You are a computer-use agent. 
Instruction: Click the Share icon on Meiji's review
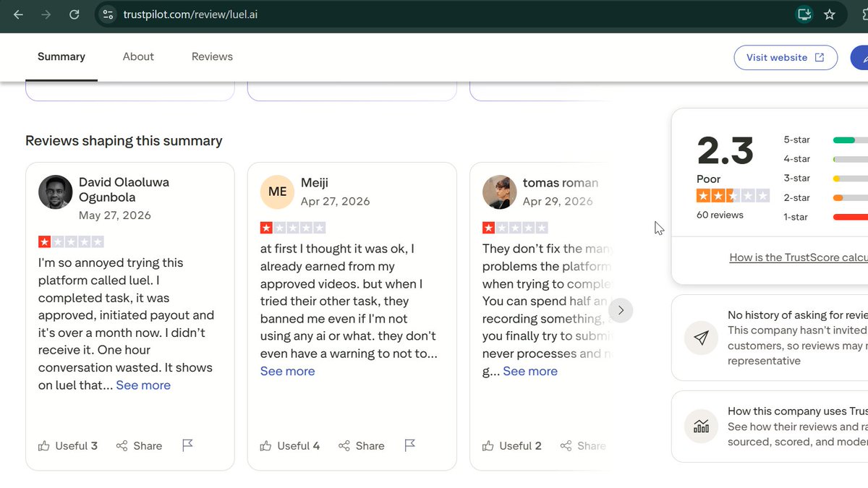coord(344,446)
